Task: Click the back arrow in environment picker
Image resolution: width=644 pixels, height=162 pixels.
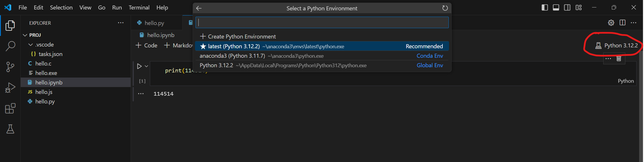Action: 199,8
